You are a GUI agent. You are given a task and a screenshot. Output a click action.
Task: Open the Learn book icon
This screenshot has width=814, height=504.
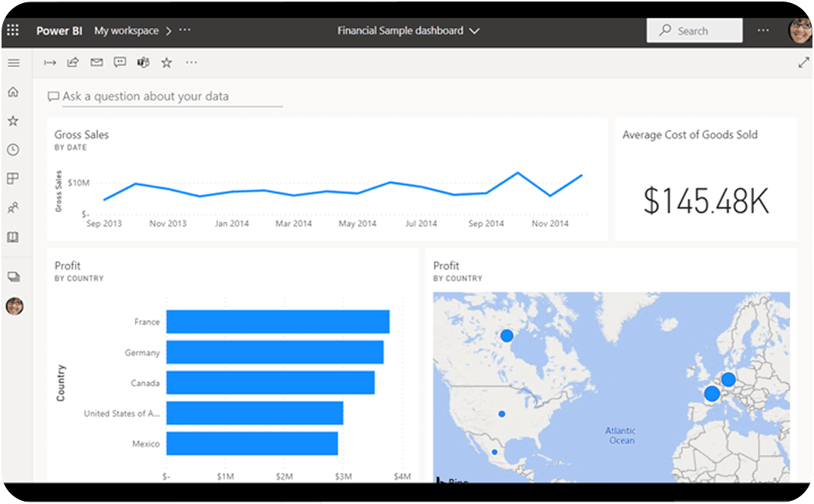(13, 237)
